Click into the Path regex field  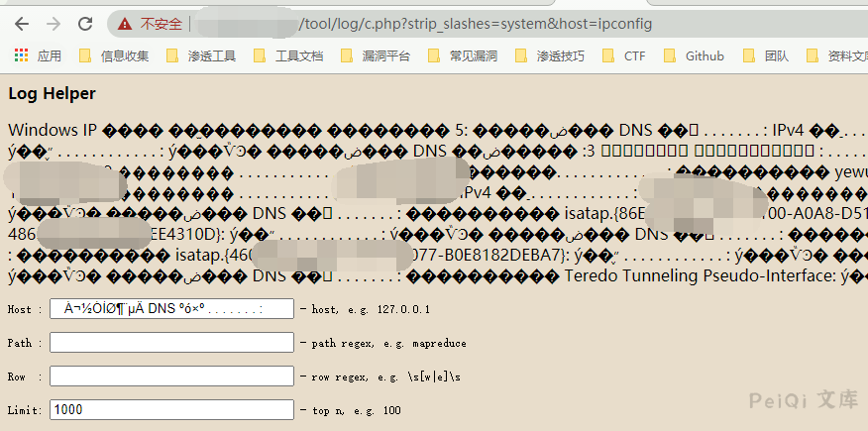pyautogui.click(x=171, y=343)
